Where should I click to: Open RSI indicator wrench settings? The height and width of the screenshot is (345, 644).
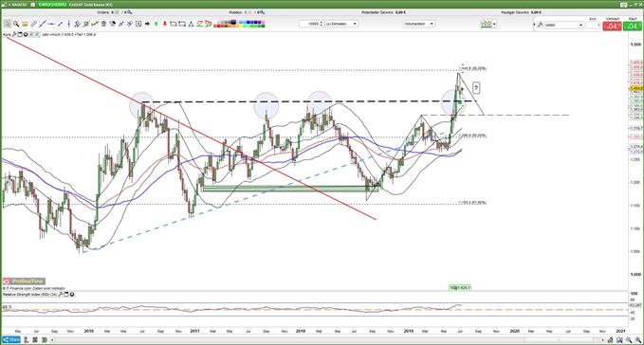tap(61, 295)
